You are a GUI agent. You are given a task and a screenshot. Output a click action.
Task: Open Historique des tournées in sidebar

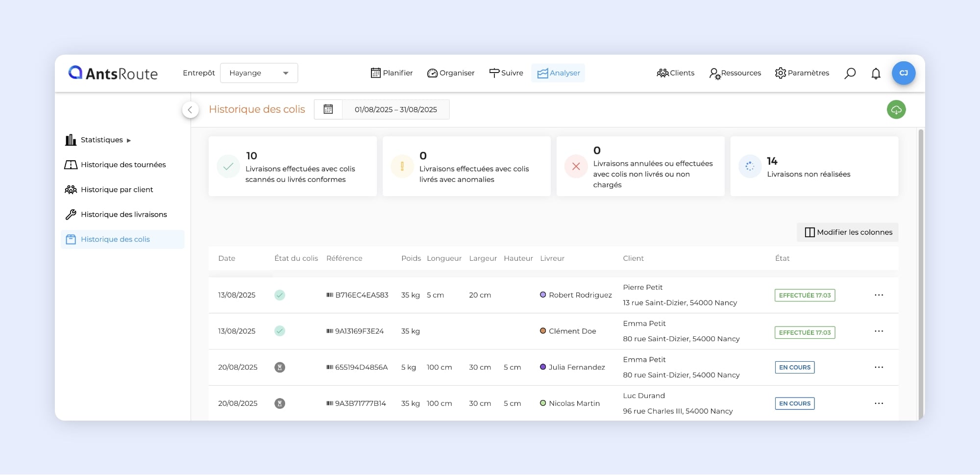pos(123,165)
